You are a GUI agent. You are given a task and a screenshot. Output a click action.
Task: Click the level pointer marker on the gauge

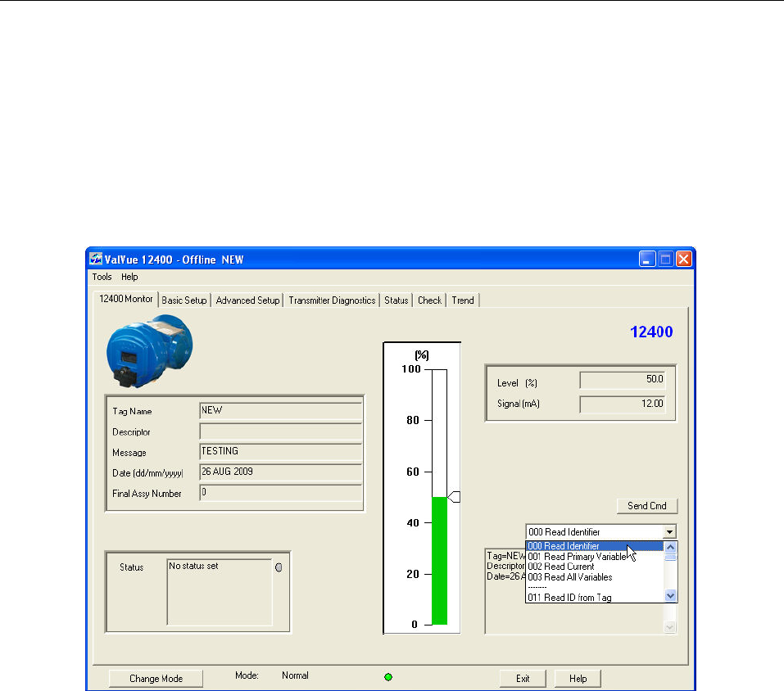pyautogui.click(x=454, y=497)
